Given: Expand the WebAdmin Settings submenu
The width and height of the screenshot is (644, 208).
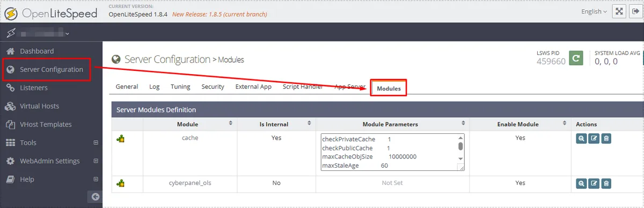Looking at the screenshot, I should [96, 161].
